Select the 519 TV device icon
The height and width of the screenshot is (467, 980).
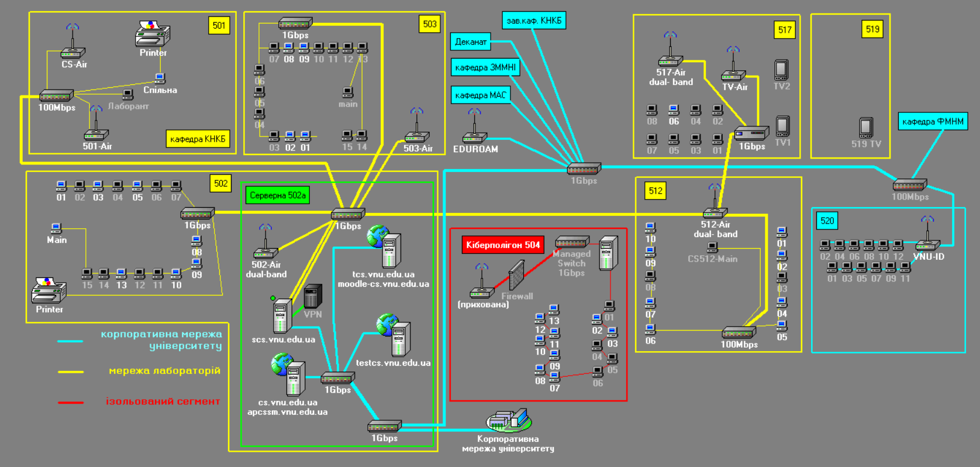(866, 128)
